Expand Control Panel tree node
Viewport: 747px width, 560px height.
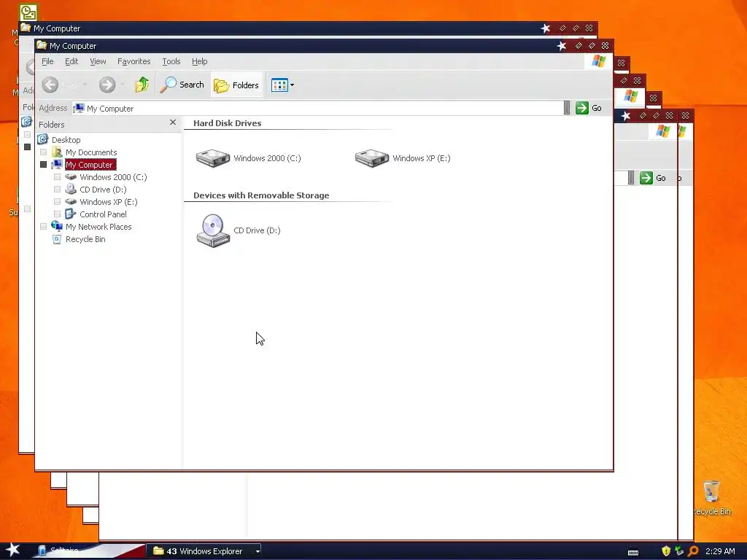click(57, 214)
